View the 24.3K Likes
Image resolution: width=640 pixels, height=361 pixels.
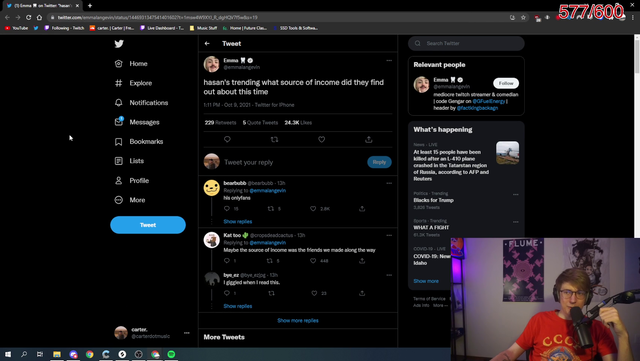point(298,123)
